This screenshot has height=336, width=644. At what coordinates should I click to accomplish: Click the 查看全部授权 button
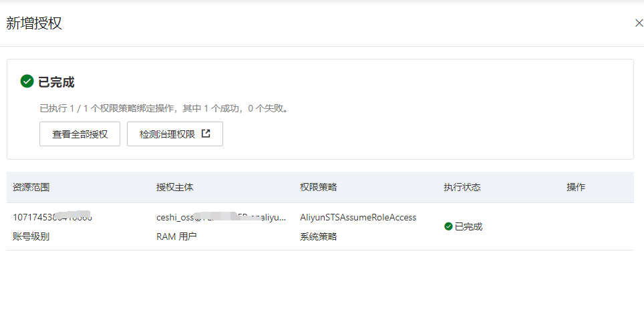[79, 134]
